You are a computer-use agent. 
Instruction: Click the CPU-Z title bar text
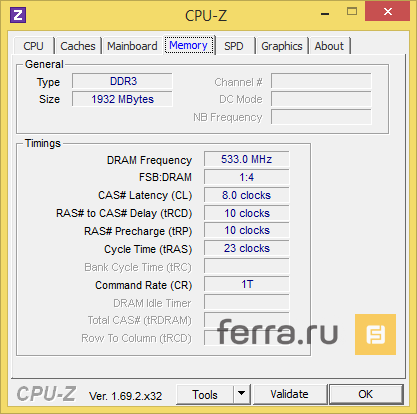[206, 16]
